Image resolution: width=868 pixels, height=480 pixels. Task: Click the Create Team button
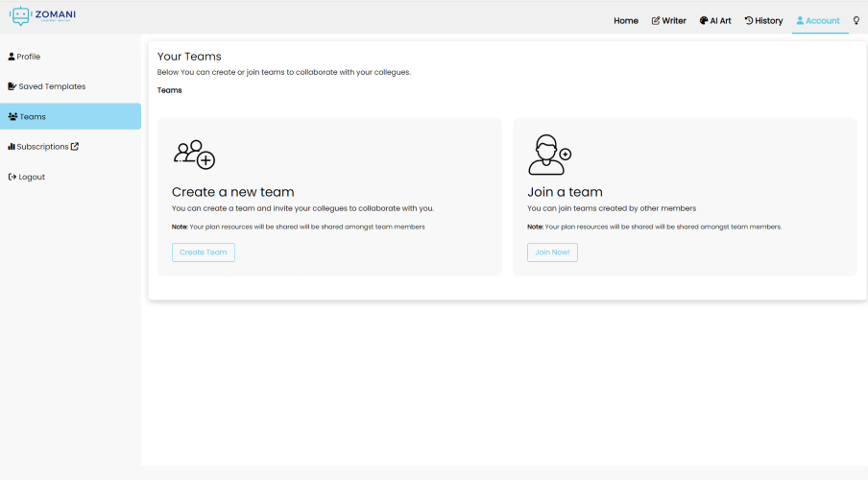pos(204,252)
